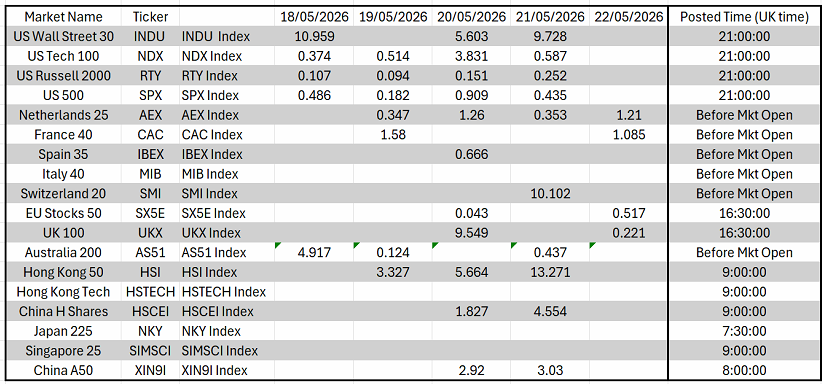Select the value 1.085 cell

point(629,135)
